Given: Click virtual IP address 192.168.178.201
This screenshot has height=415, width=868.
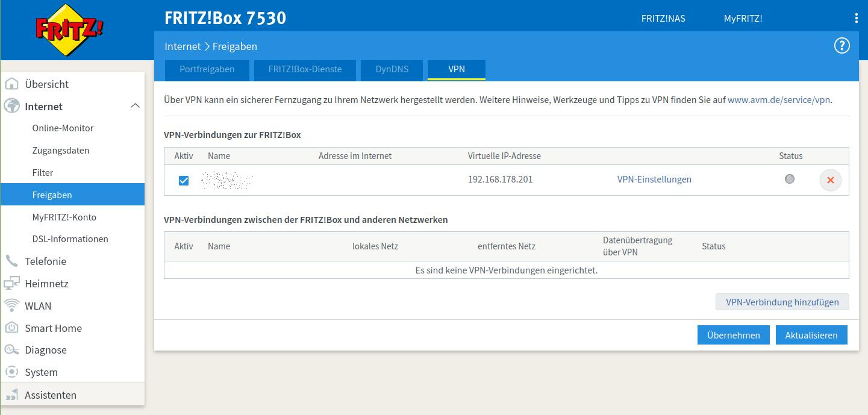Looking at the screenshot, I should tap(500, 179).
